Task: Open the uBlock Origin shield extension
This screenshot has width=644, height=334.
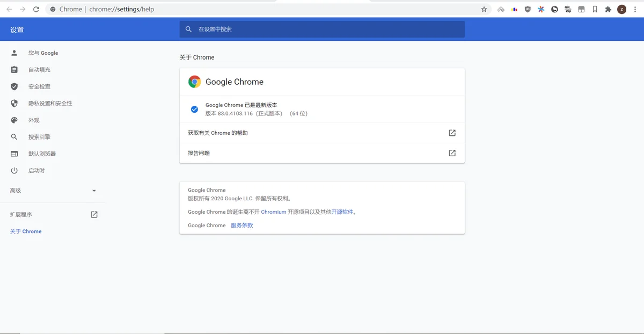Action: click(528, 9)
